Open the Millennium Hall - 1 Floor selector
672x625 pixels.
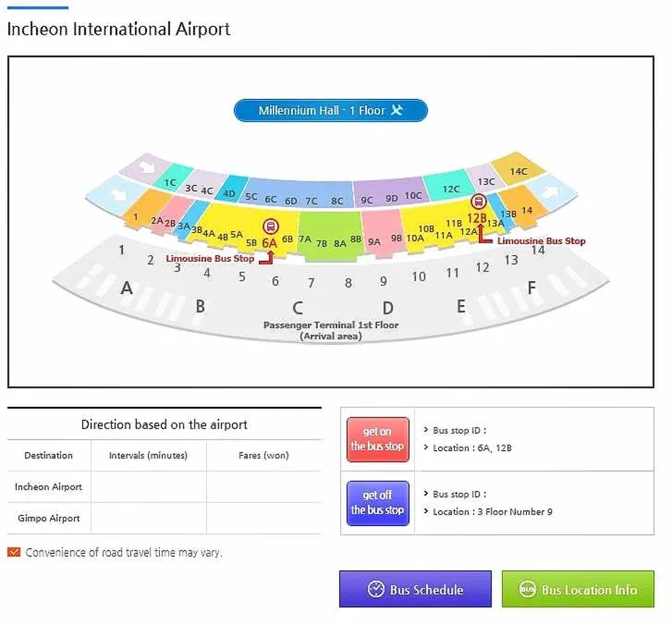330,111
